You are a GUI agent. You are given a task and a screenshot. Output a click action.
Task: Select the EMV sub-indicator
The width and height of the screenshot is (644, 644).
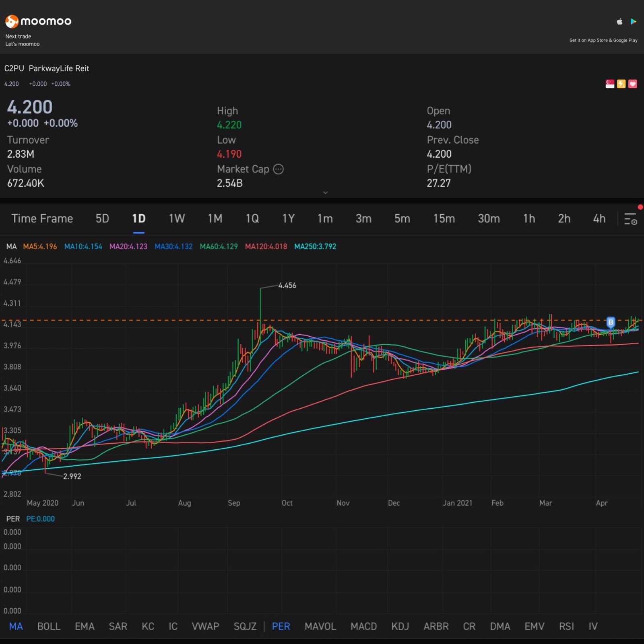point(534,626)
